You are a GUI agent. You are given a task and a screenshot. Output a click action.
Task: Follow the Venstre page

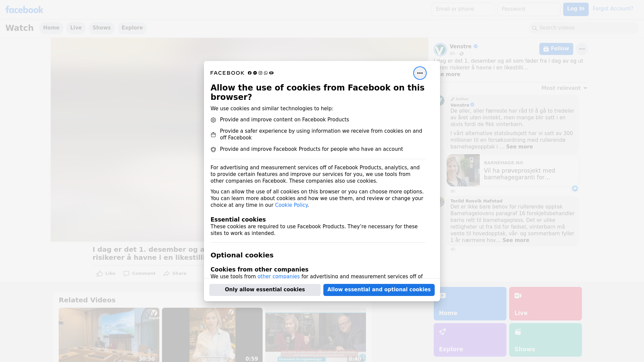556,49
